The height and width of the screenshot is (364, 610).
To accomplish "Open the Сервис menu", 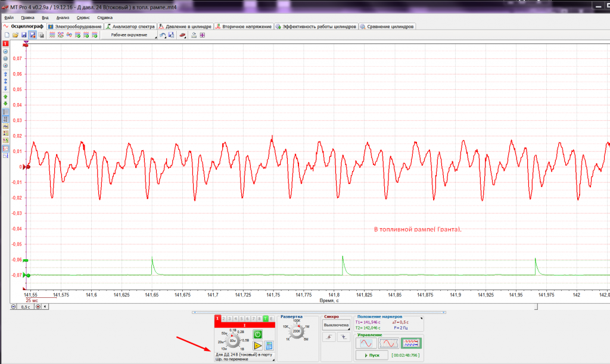I will point(83,17).
